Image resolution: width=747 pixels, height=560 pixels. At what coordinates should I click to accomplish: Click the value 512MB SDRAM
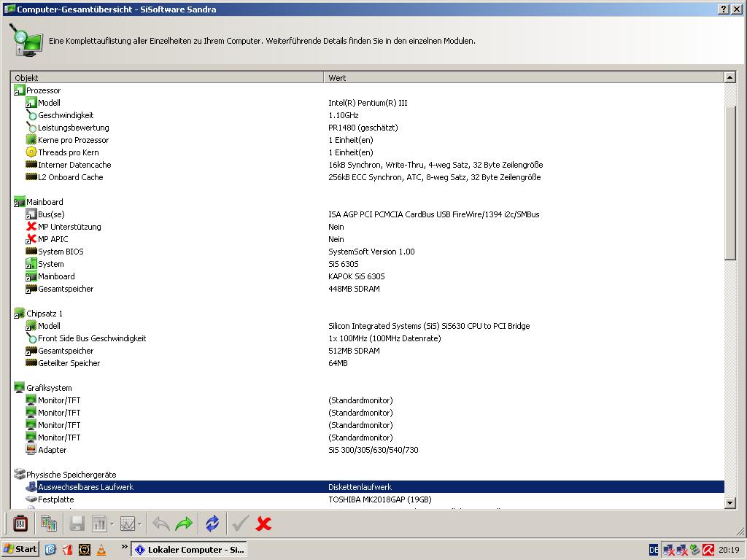[354, 350]
